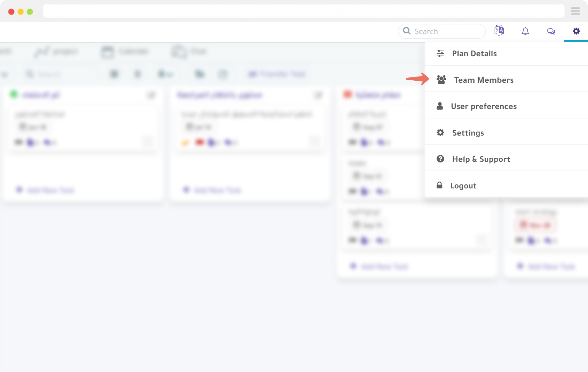The height and width of the screenshot is (372, 588).
Task: Open Settings from dropdown menu
Action: (x=468, y=132)
